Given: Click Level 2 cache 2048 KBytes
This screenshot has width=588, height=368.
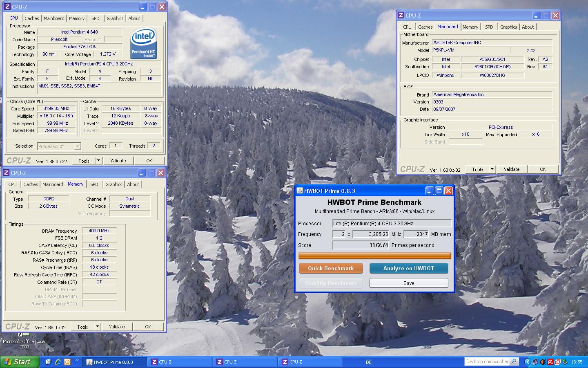Looking at the screenshot, I should click(x=120, y=123).
